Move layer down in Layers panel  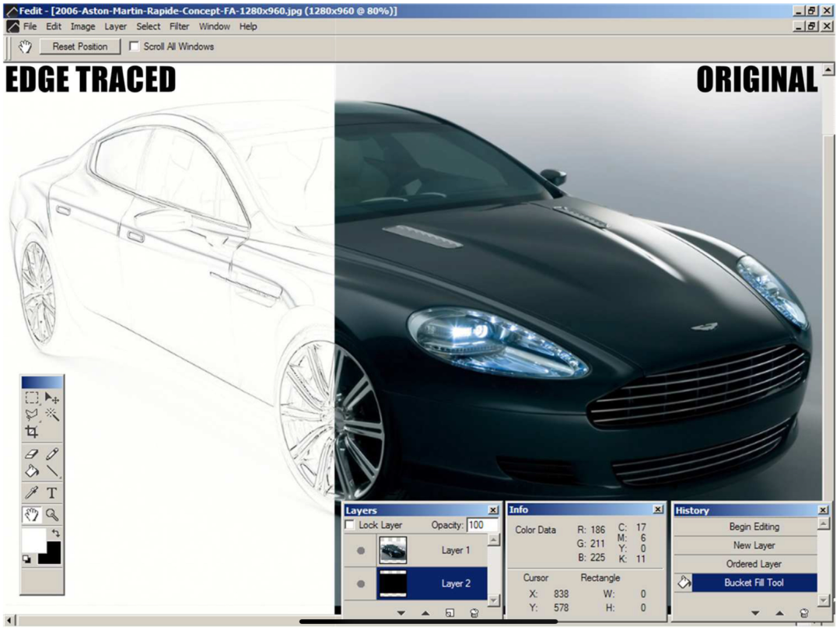point(401,613)
